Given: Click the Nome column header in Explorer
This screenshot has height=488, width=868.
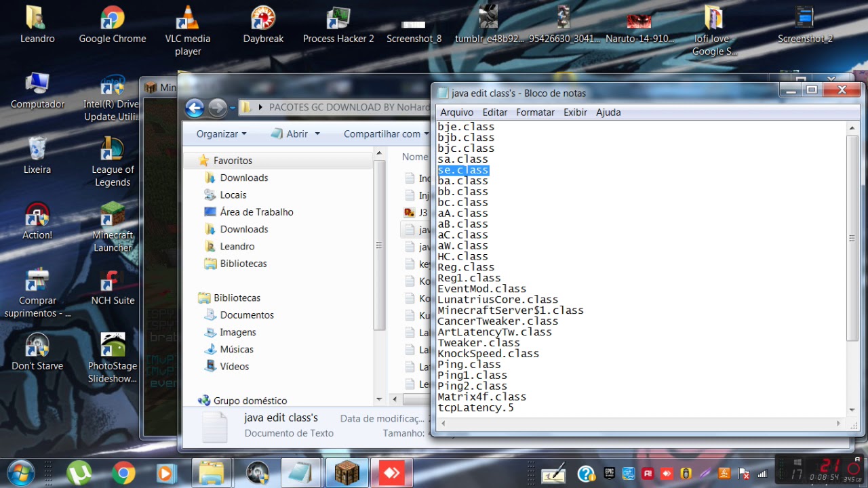Looking at the screenshot, I should 414,157.
